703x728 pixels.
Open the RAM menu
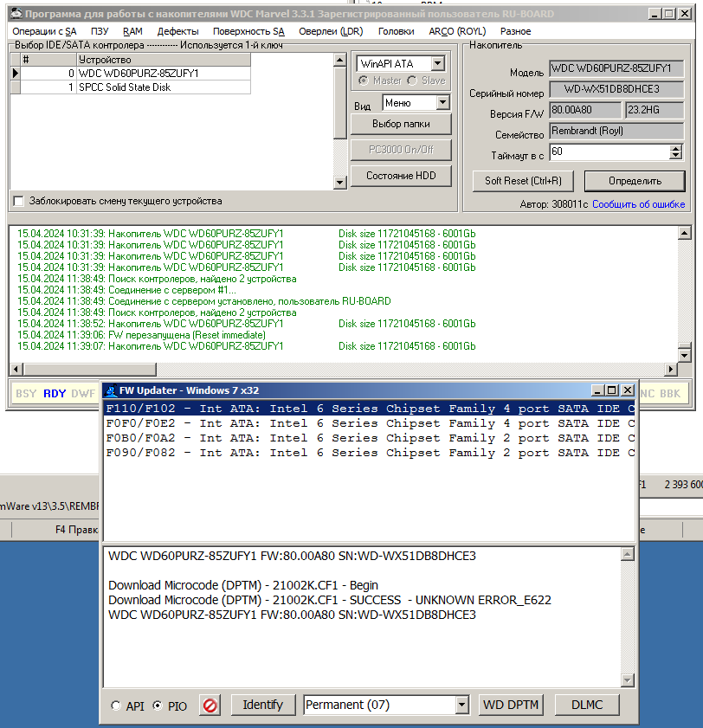132,31
